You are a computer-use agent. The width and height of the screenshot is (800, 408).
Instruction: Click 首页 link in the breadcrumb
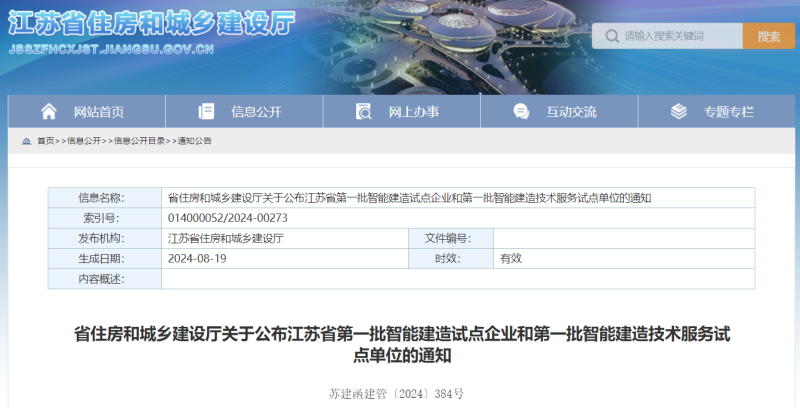click(x=46, y=141)
